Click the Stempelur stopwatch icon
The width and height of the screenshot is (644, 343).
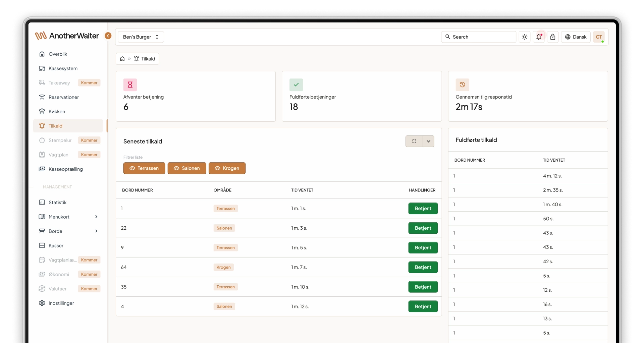coord(42,140)
